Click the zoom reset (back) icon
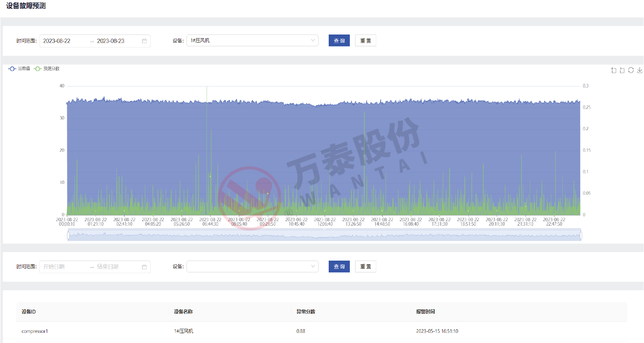 tap(622, 70)
